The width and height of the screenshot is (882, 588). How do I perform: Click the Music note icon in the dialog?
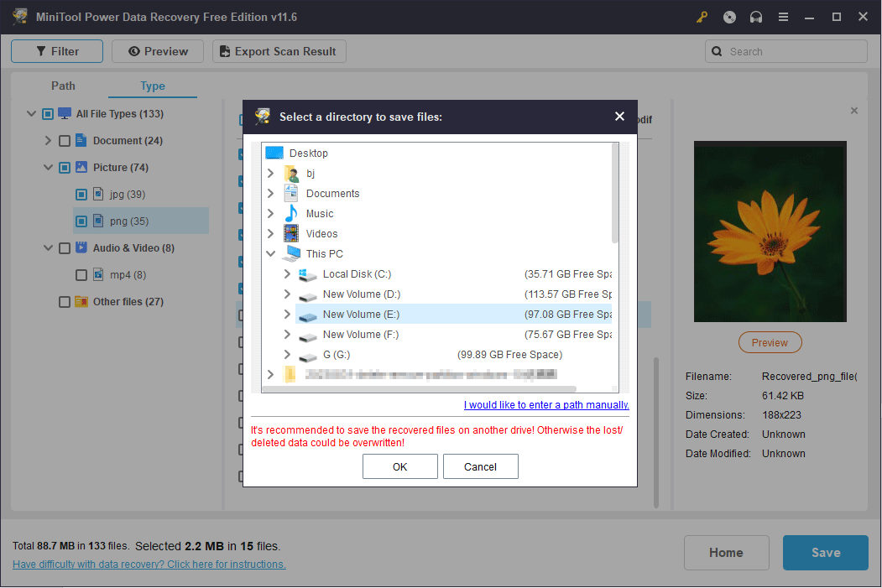[291, 213]
